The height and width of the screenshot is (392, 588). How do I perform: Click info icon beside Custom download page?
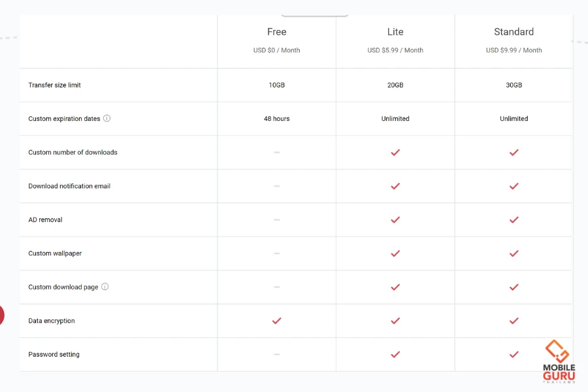tap(105, 287)
